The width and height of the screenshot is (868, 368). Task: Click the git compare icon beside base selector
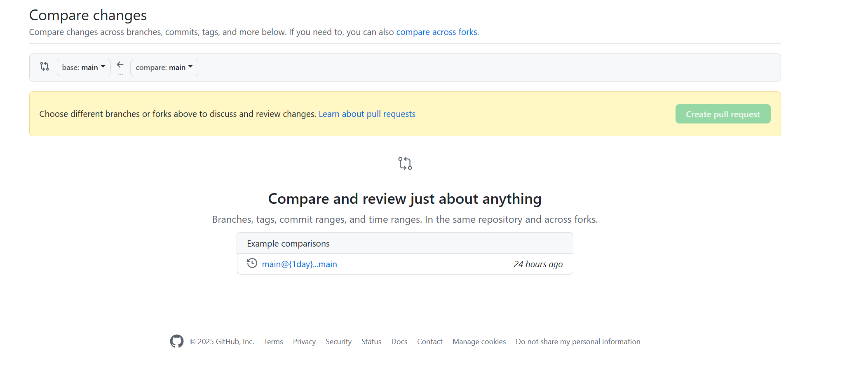45,66
